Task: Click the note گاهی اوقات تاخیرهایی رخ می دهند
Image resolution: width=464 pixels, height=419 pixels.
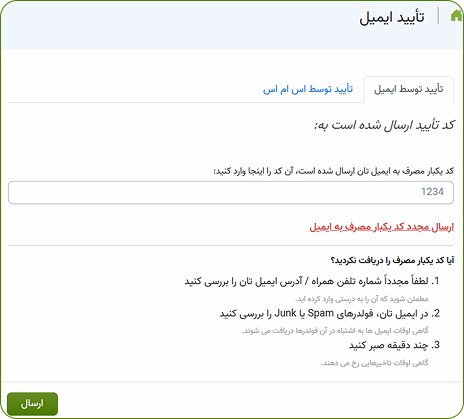Action: click(x=374, y=363)
